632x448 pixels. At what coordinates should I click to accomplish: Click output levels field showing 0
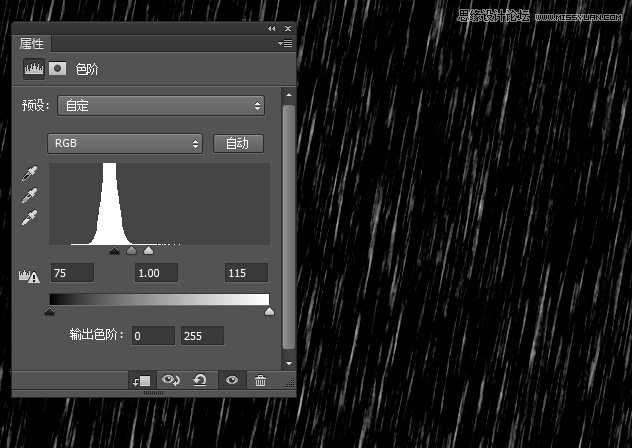point(153,336)
